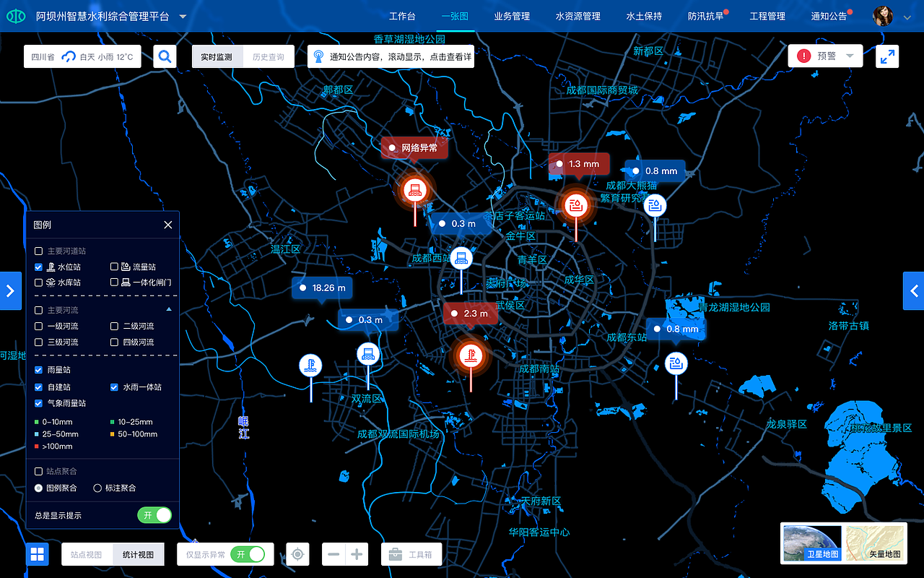Click the 50-100mm orange legend swatch
Image resolution: width=924 pixels, height=578 pixels.
click(x=113, y=434)
